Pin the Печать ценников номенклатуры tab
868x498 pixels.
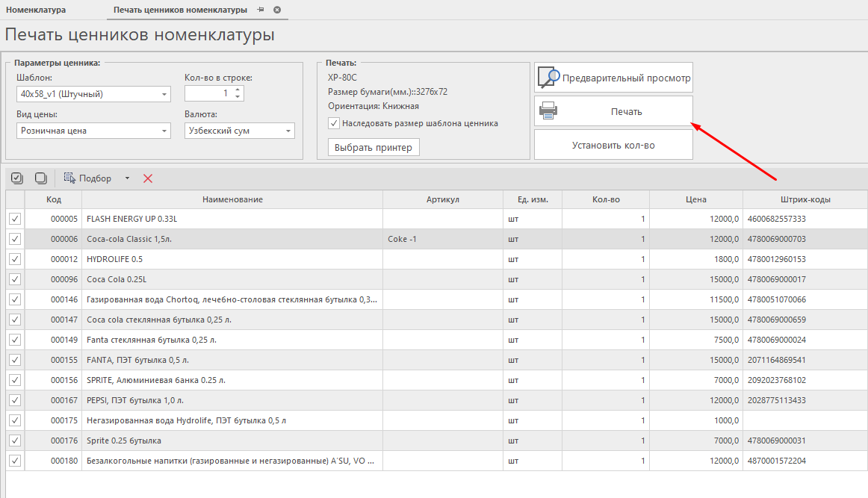(x=261, y=10)
